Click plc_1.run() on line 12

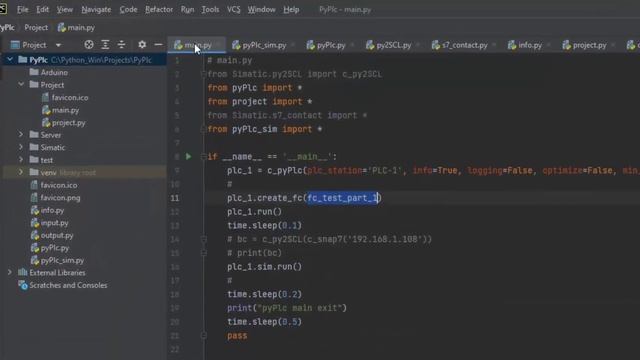(254, 212)
